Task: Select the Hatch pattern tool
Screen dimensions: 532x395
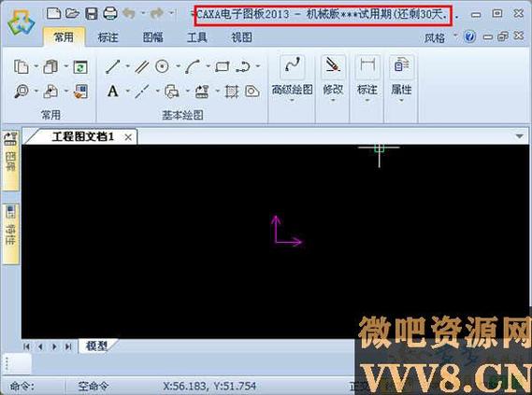Action: click(232, 92)
